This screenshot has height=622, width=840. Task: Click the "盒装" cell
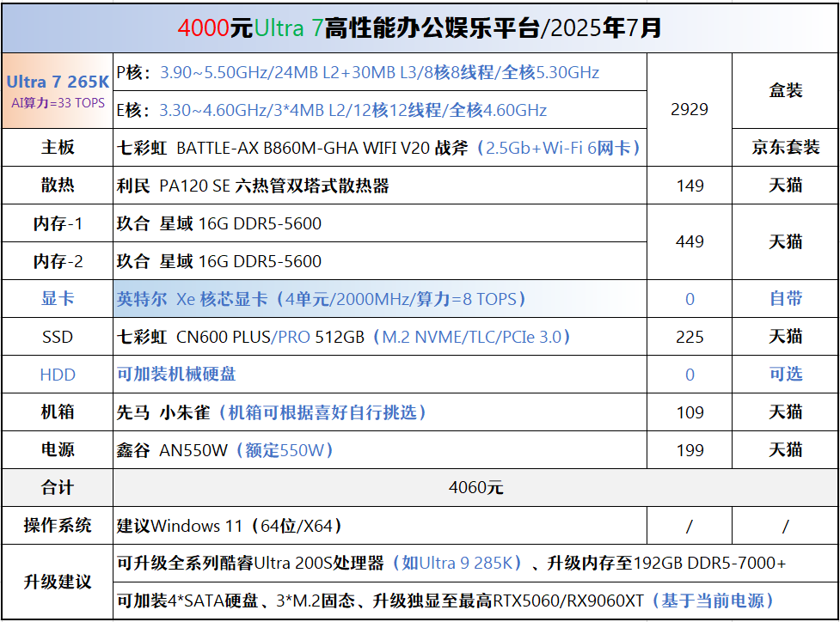click(x=785, y=90)
